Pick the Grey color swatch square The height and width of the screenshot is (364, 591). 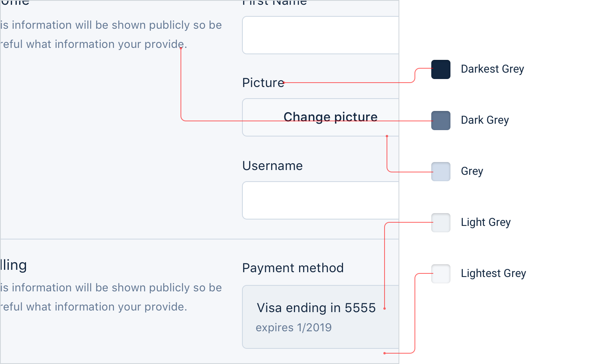pyautogui.click(x=441, y=172)
